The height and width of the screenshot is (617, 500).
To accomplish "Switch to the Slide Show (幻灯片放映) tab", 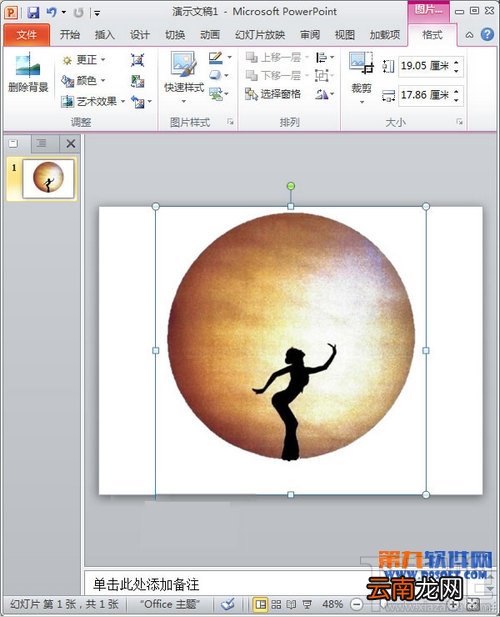I will click(260, 35).
